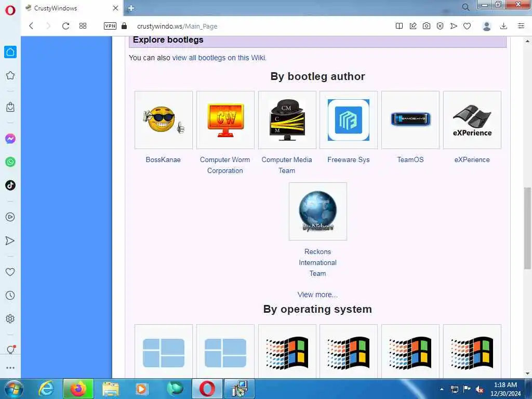
Task: Open Shopping bag sidebar icon
Action: click(x=10, y=107)
